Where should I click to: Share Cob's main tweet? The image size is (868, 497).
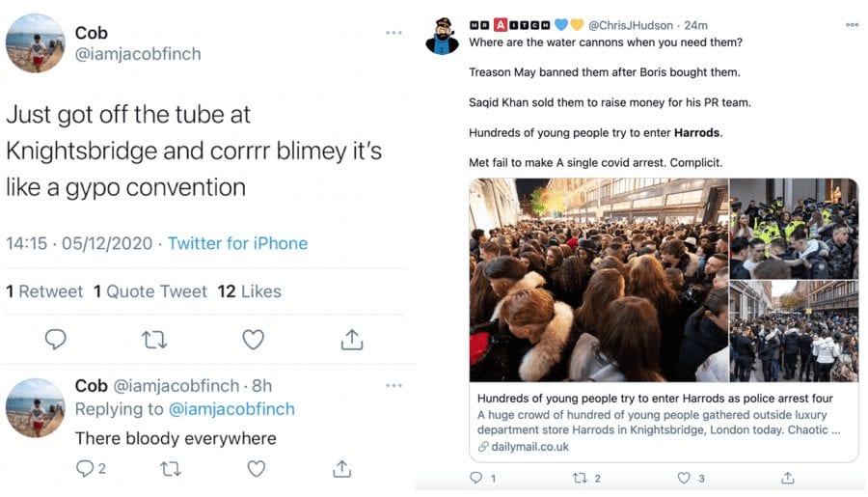pyautogui.click(x=352, y=339)
